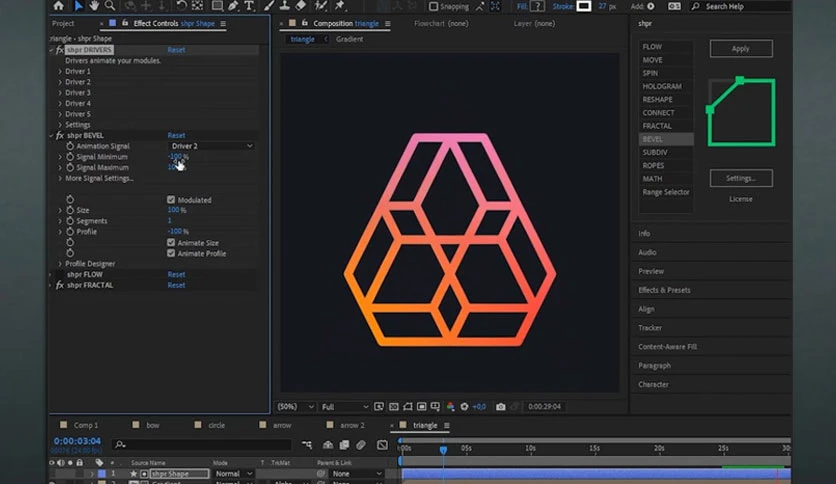Reset the shpr DRIVERS effect

click(x=176, y=50)
